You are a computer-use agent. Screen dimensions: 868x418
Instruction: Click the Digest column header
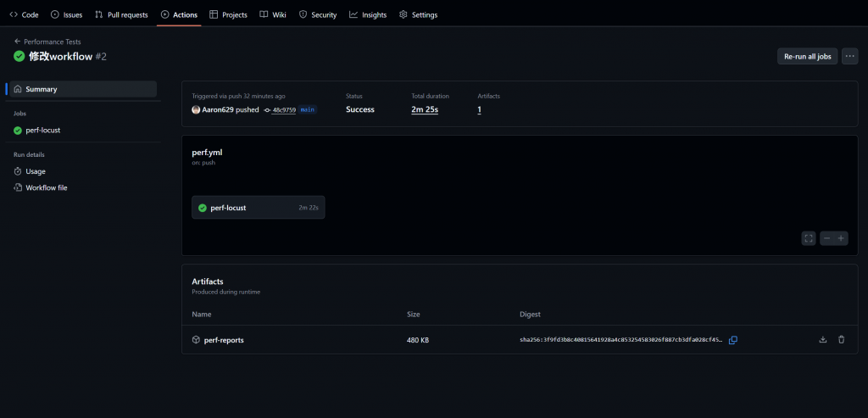(530, 315)
